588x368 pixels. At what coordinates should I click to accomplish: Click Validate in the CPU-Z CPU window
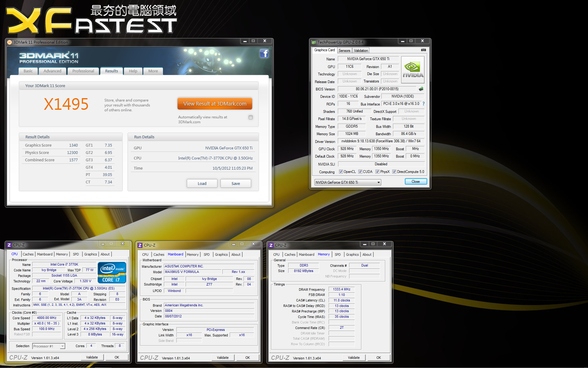92,357
